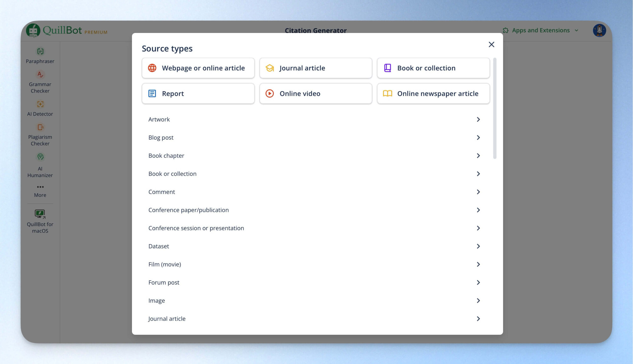Screen dimensions: 633x364
Task: Click the blue document icon on the Report card
Action: [x=152, y=94]
